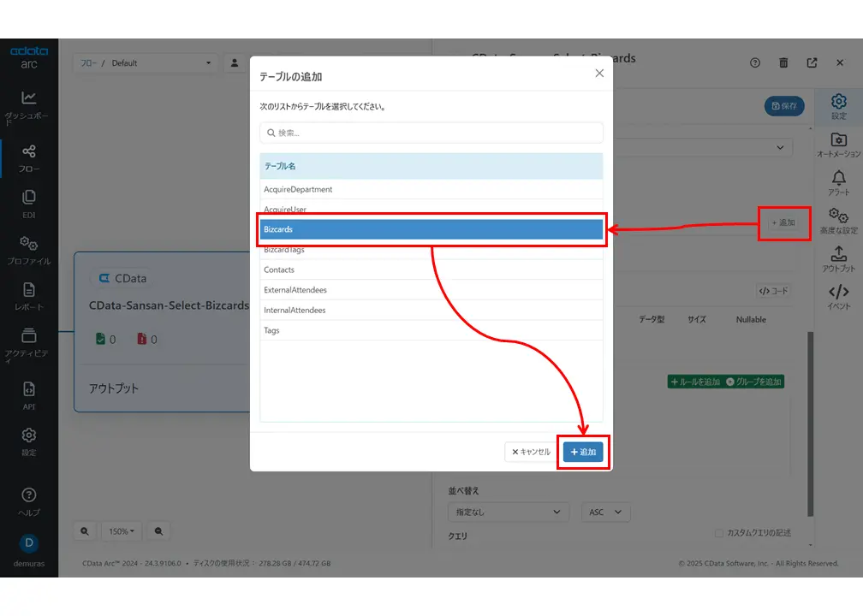Select the ExternalAttendees table row
Screen dimensions: 863x616
coord(431,290)
